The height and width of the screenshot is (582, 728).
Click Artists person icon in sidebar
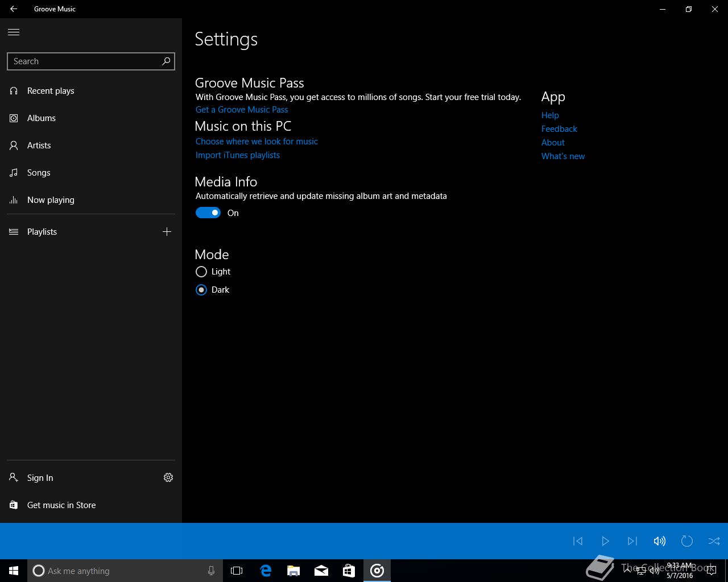pos(14,145)
